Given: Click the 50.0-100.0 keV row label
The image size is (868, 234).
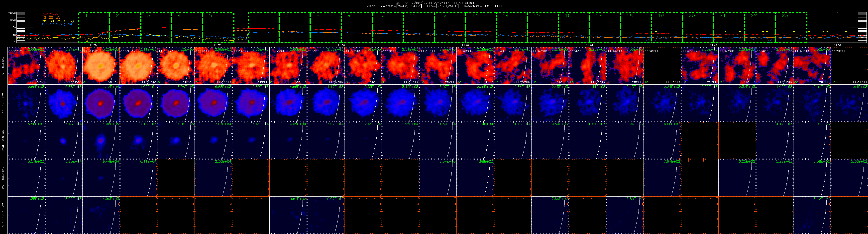Looking at the screenshot, I should click(x=3, y=215).
